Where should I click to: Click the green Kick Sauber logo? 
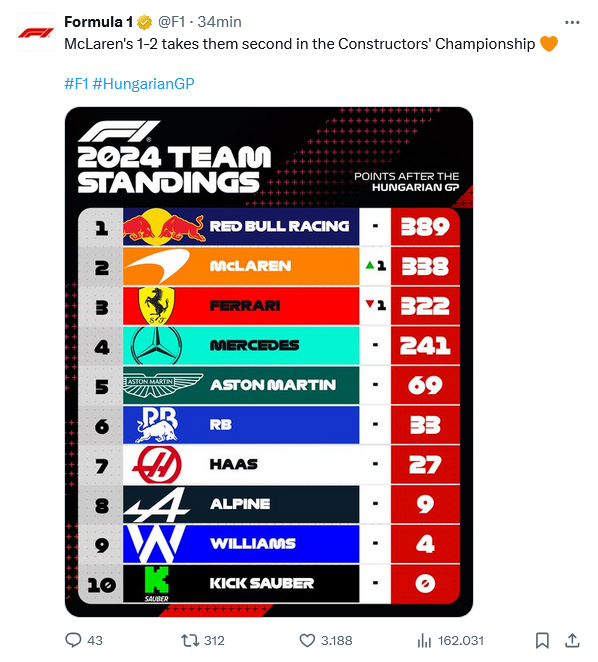tap(157, 583)
